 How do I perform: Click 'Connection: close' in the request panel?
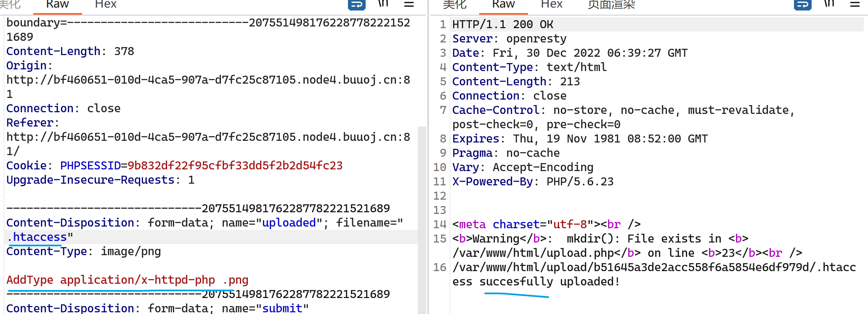[64, 108]
